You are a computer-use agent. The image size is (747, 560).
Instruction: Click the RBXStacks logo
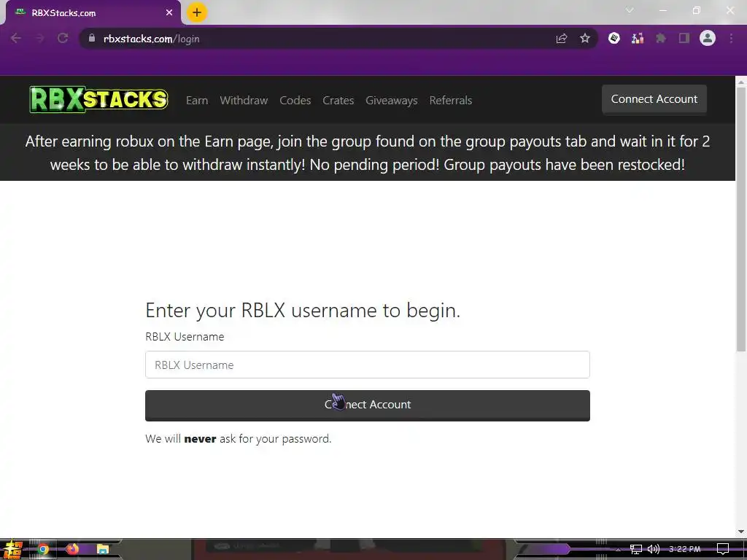click(98, 99)
